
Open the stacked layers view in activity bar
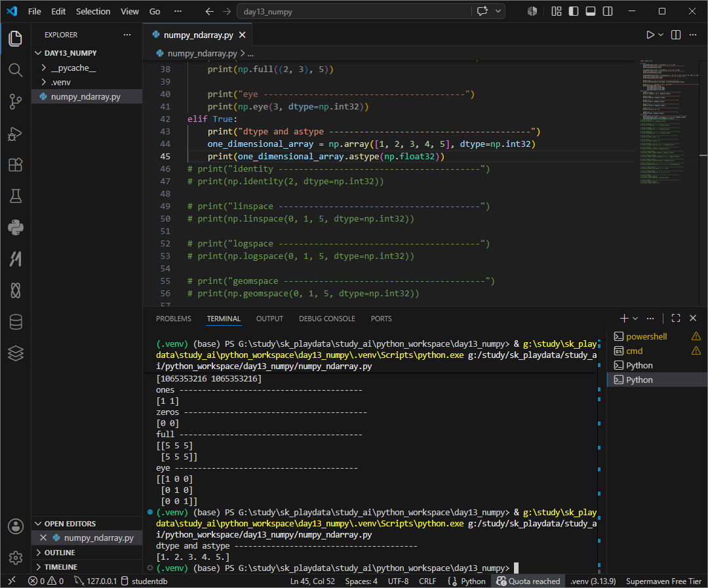15,353
